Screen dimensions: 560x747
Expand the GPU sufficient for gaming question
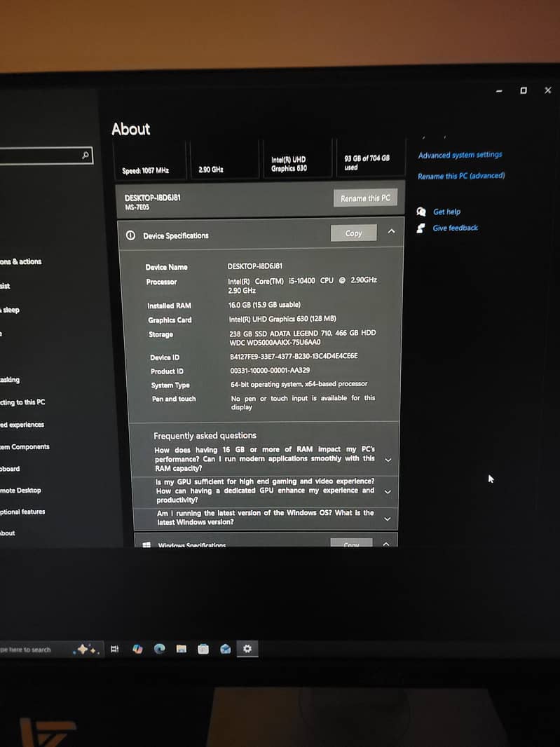pyautogui.click(x=388, y=491)
